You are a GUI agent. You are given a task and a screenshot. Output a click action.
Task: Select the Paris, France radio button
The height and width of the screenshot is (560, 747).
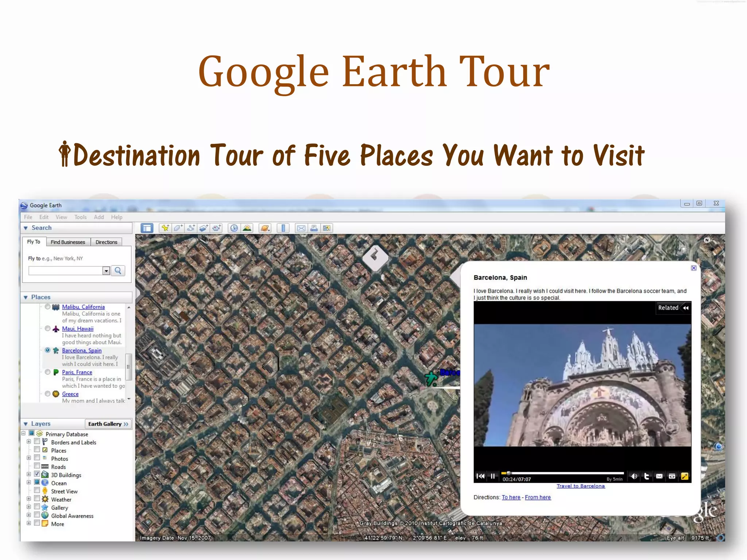point(47,372)
